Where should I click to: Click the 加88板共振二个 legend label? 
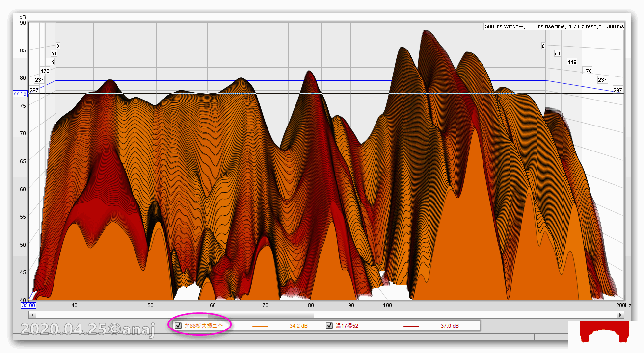(204, 326)
